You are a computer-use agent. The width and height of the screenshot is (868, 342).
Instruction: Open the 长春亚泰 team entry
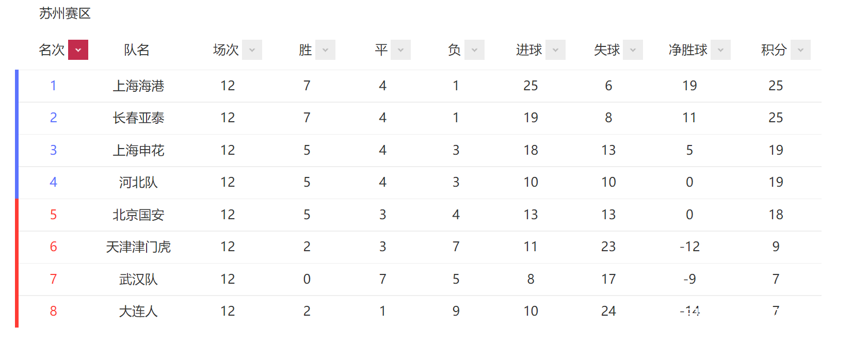[x=138, y=118]
